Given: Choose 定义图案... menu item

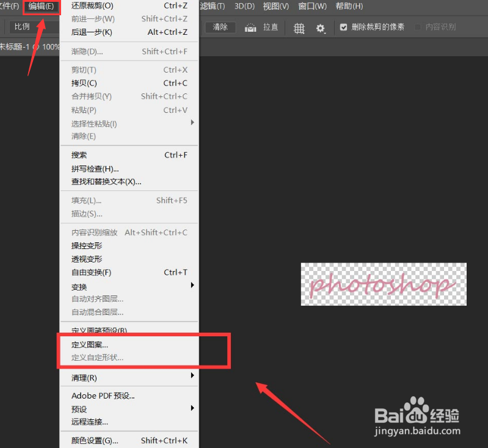Looking at the screenshot, I should [129, 345].
